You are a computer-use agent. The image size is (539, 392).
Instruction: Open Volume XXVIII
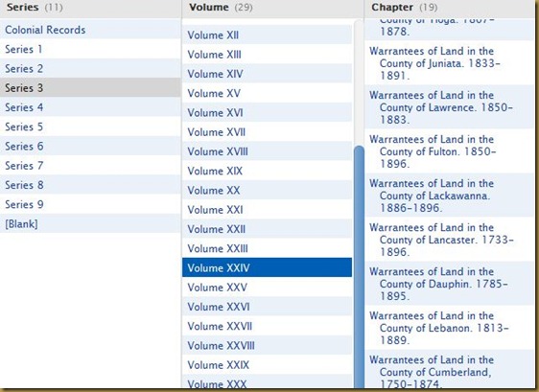click(267, 345)
